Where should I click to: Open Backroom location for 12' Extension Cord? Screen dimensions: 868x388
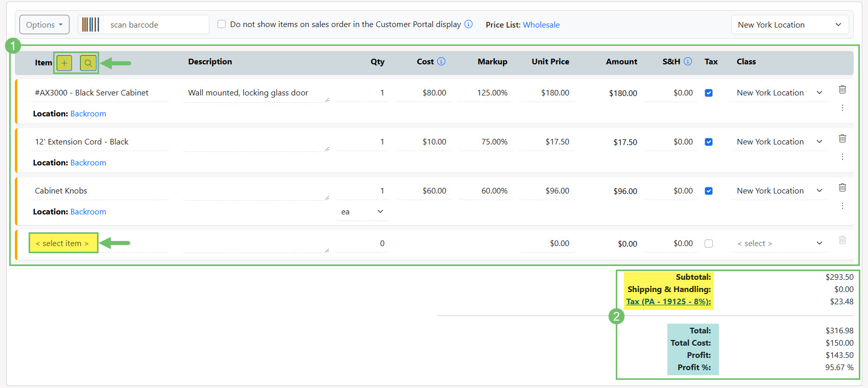pos(88,162)
